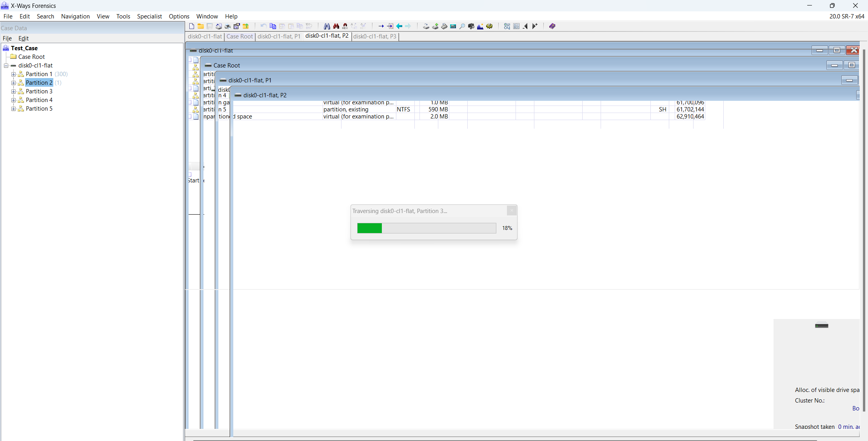
Task: Click the Options menu item
Action: point(179,16)
